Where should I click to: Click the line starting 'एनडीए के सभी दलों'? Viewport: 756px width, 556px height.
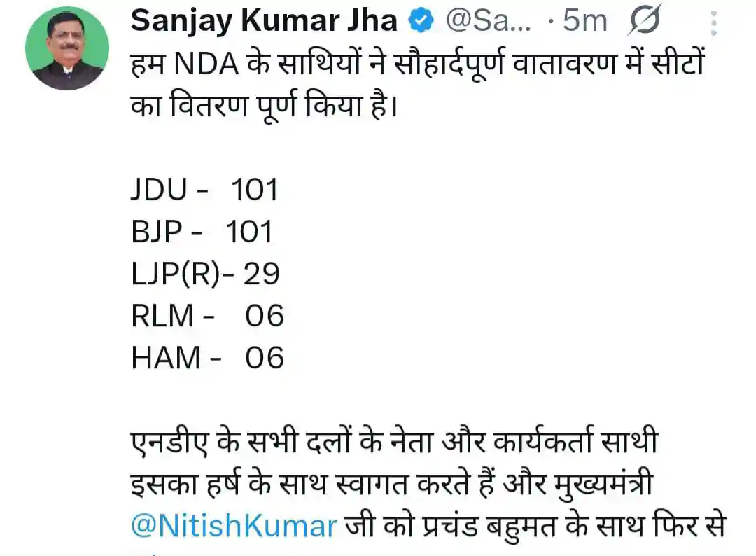[x=395, y=443]
